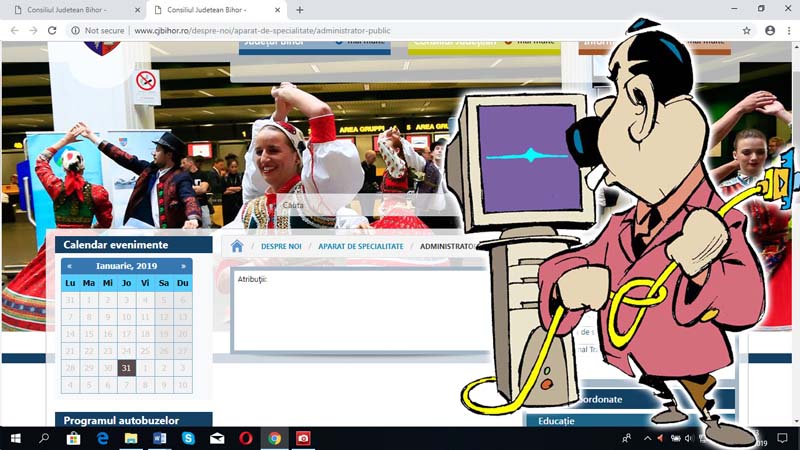The width and height of the screenshot is (800, 450).
Task: Open notifications action center
Action: pos(782,438)
